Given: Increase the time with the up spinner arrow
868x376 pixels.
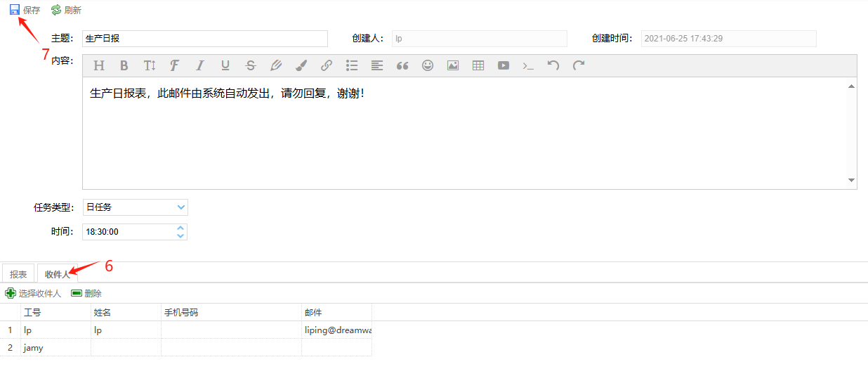Looking at the screenshot, I should click(x=180, y=228).
